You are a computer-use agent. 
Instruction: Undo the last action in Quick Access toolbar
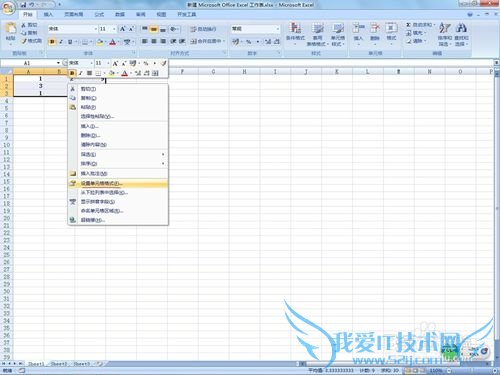tap(32, 5)
